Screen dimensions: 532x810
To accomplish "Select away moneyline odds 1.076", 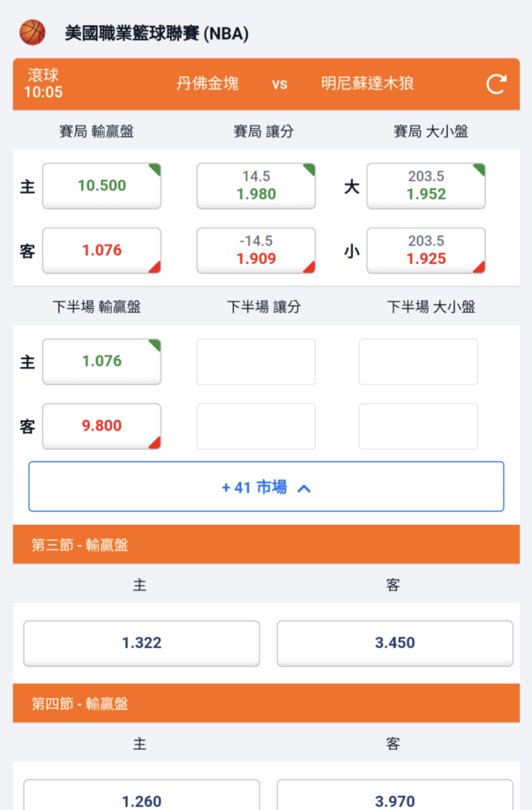I will pos(102,250).
